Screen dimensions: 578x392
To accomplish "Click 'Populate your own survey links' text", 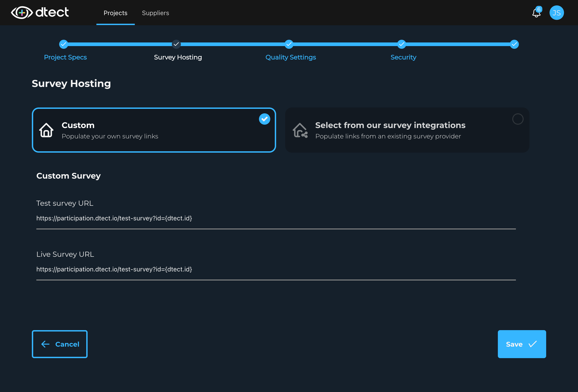I will tap(110, 136).
